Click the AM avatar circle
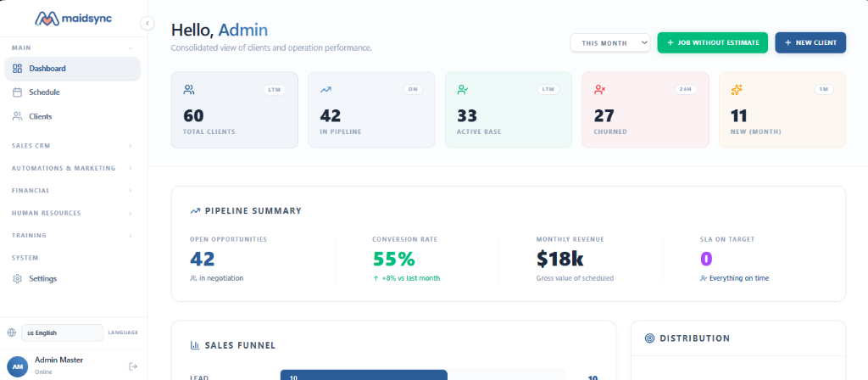The image size is (868, 380). tap(17, 366)
